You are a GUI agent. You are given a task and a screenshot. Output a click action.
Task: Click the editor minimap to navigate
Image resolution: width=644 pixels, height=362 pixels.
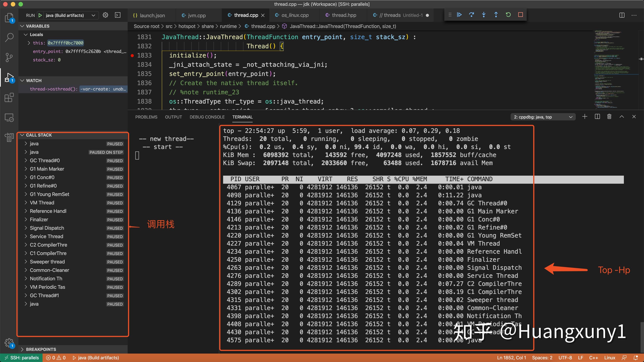[x=615, y=70]
